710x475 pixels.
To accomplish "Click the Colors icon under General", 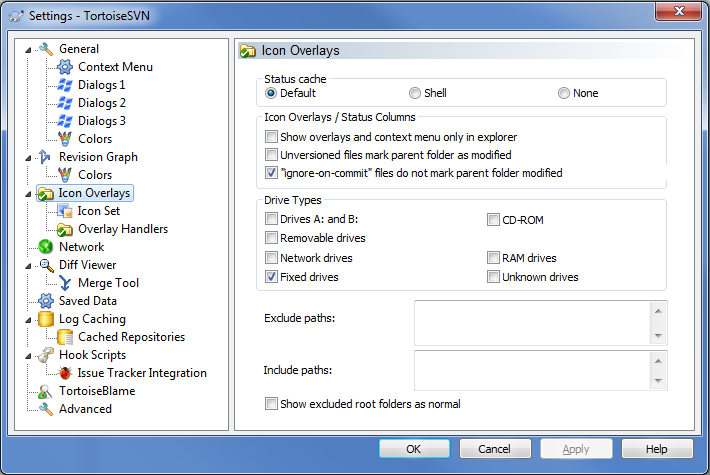I will (65, 139).
